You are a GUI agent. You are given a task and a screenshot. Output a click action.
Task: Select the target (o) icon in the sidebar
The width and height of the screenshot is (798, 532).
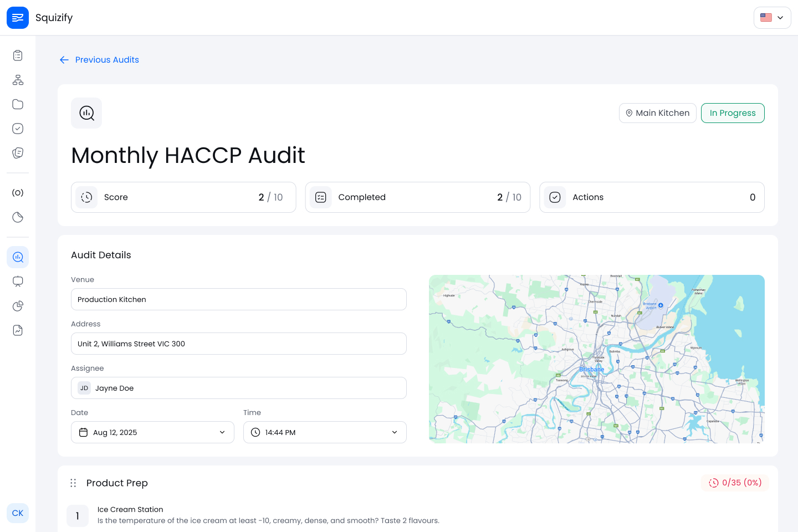(17, 192)
